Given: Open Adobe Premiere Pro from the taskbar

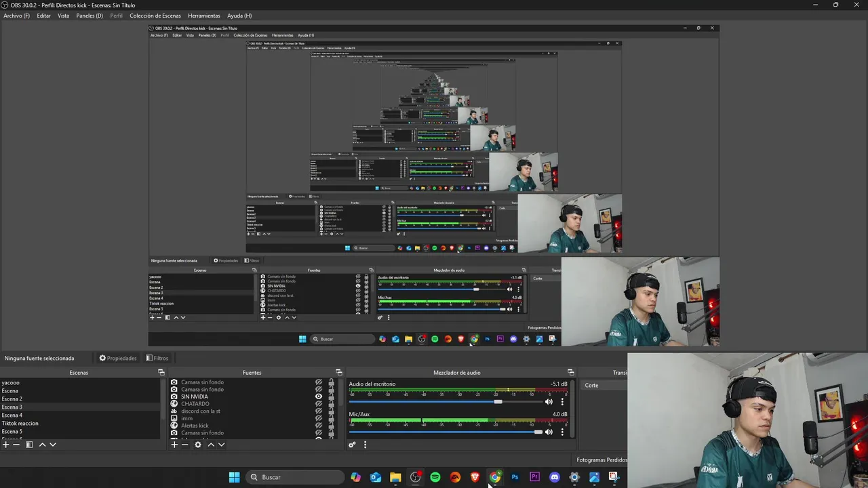Looking at the screenshot, I should pos(534,477).
